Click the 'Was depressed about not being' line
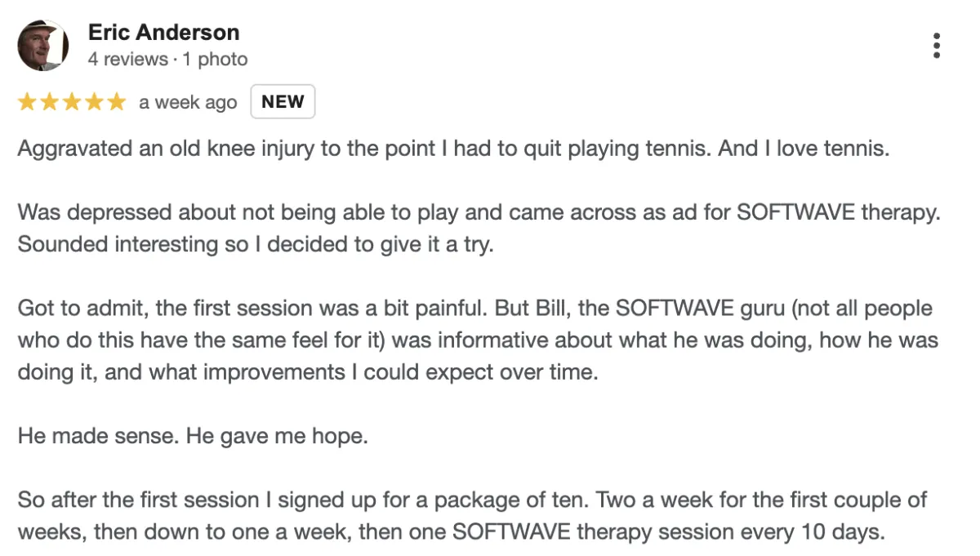Screen dimensions: 980x556 click(479, 212)
